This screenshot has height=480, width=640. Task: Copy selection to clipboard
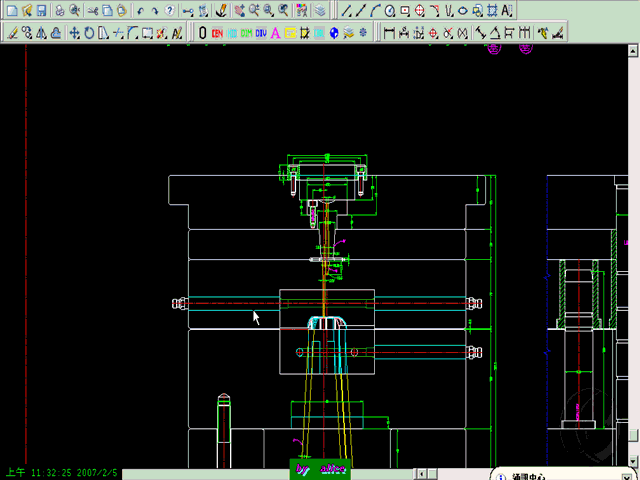pos(108,11)
